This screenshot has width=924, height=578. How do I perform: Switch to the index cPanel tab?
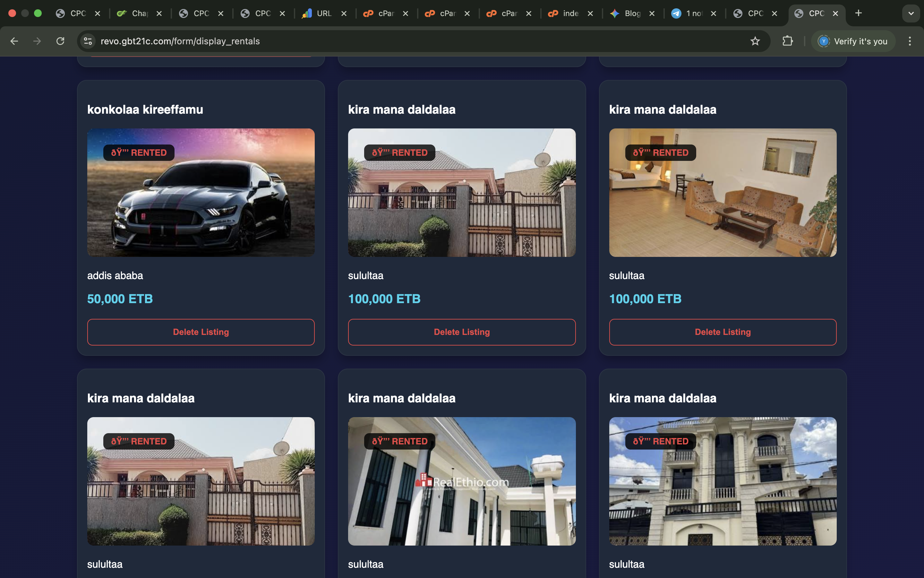(x=570, y=13)
